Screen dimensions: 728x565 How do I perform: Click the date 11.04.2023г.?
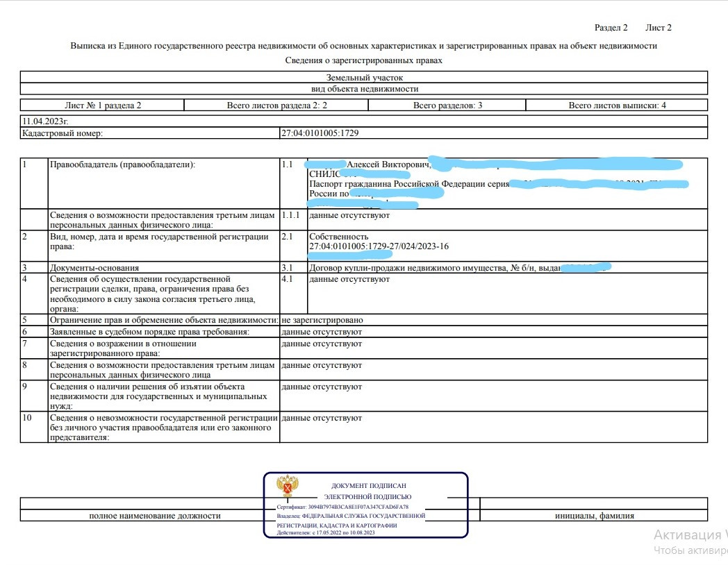[46, 121]
